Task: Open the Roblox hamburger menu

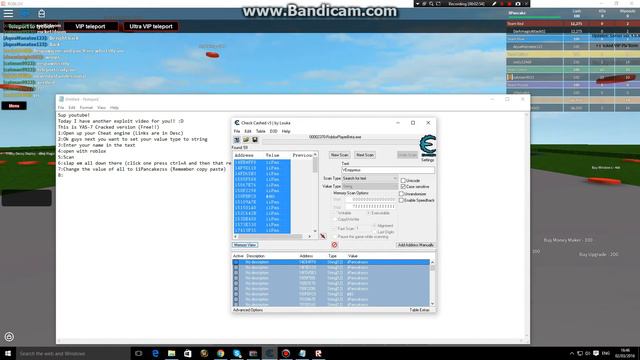Action: coord(9,13)
